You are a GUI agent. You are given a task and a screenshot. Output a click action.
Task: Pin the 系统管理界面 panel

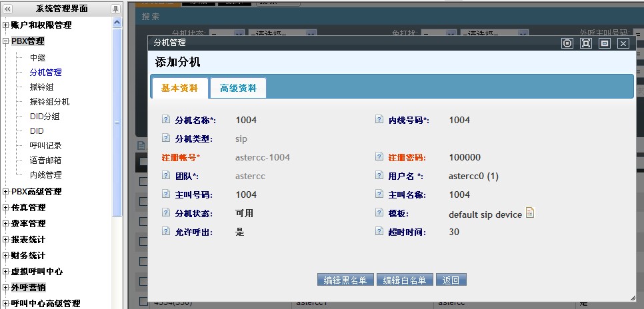coord(116,9)
